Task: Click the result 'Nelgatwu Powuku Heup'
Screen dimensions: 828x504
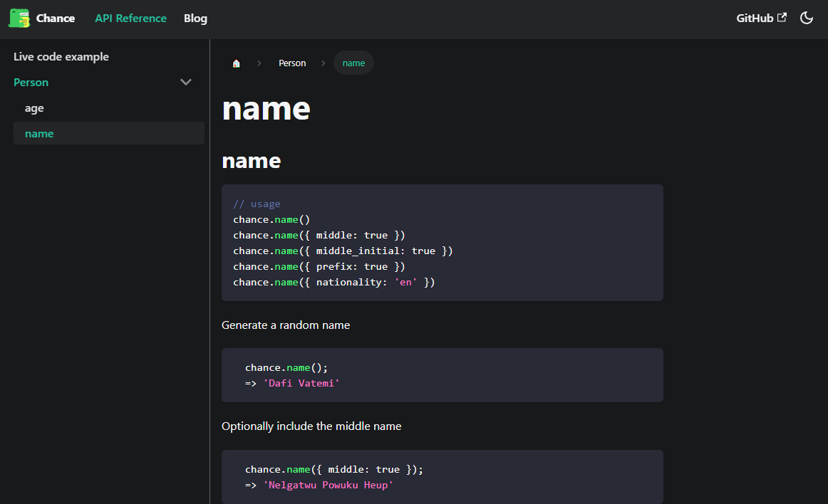Action: [328, 485]
